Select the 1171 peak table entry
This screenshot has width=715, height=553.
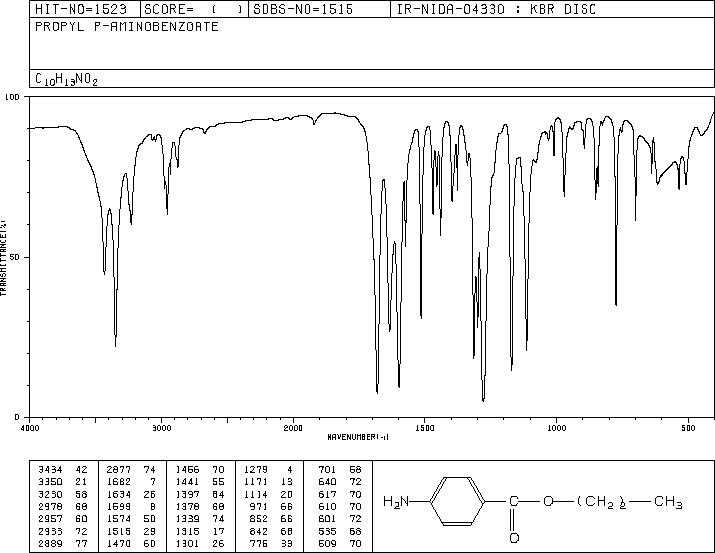(269, 482)
